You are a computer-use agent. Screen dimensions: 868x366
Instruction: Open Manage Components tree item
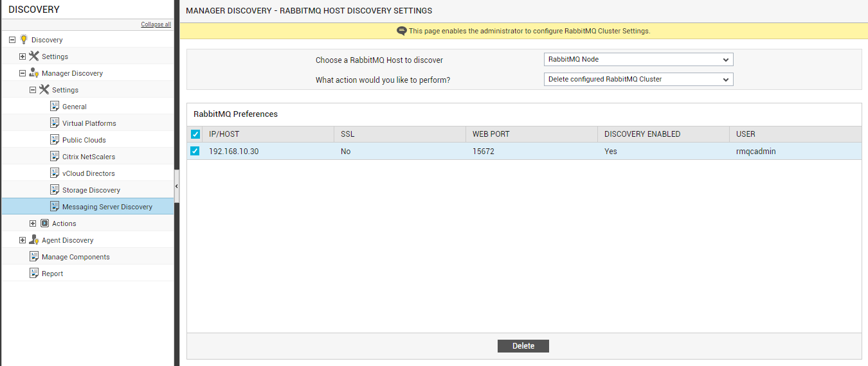pyautogui.click(x=76, y=257)
